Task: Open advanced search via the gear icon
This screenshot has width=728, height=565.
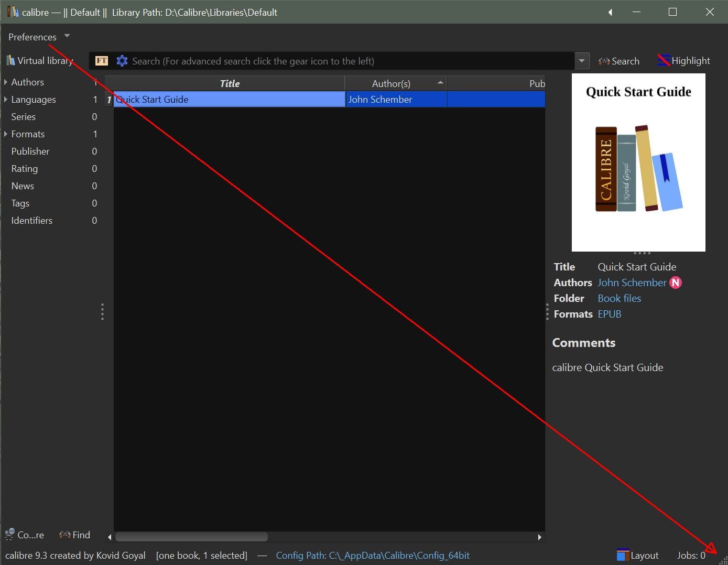Action: 122,61
